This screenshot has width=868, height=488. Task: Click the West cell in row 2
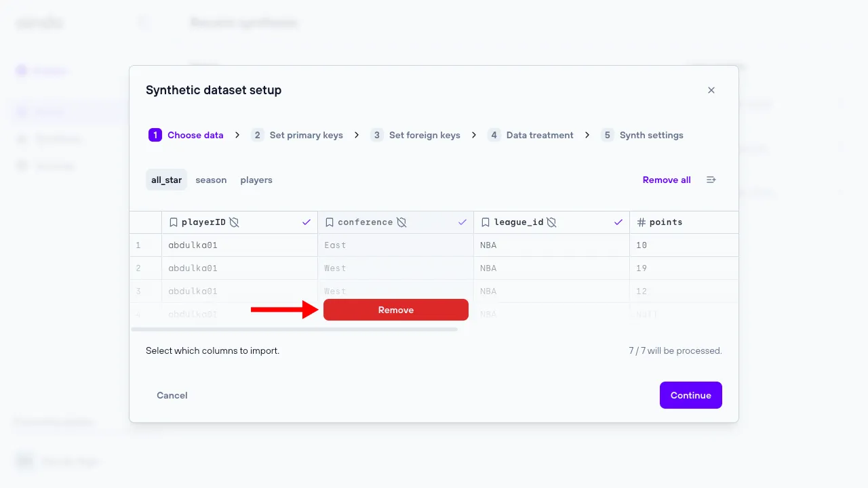pos(395,268)
